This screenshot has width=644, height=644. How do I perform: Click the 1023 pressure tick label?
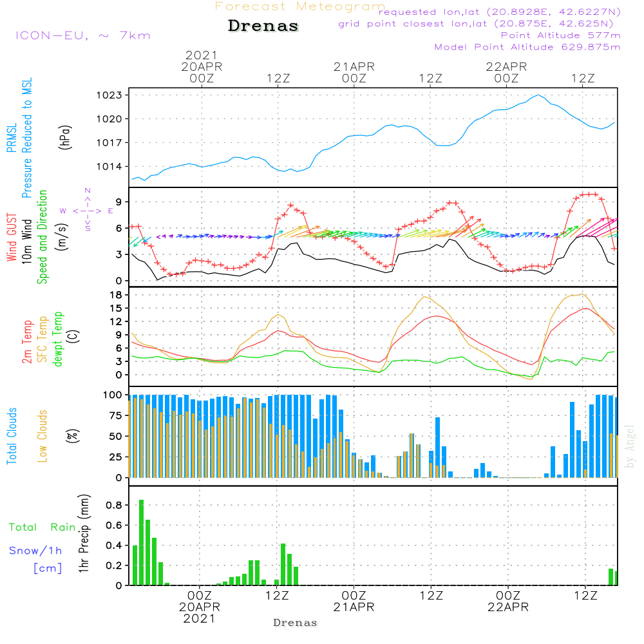coord(109,95)
